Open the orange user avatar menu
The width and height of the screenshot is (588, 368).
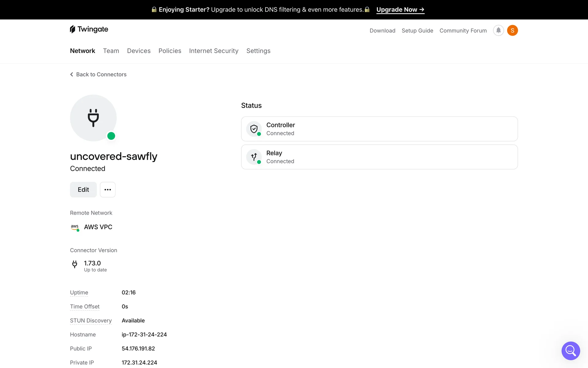tap(512, 30)
